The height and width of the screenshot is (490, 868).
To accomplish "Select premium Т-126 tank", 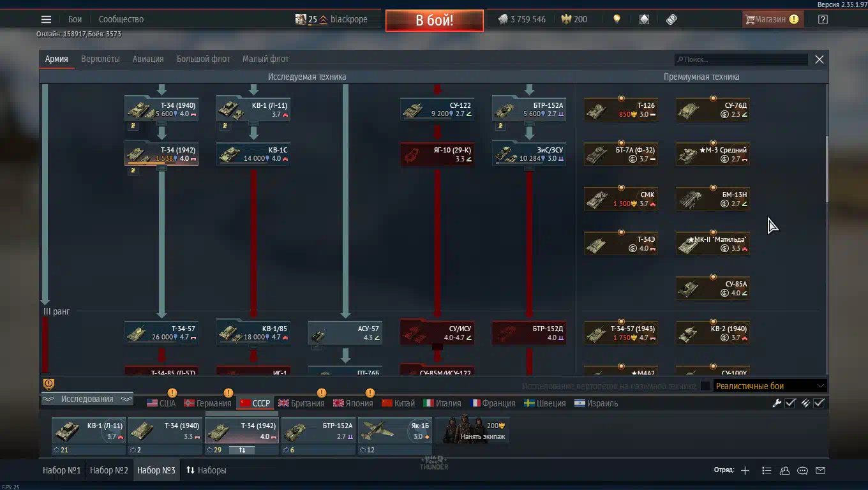I will [621, 109].
